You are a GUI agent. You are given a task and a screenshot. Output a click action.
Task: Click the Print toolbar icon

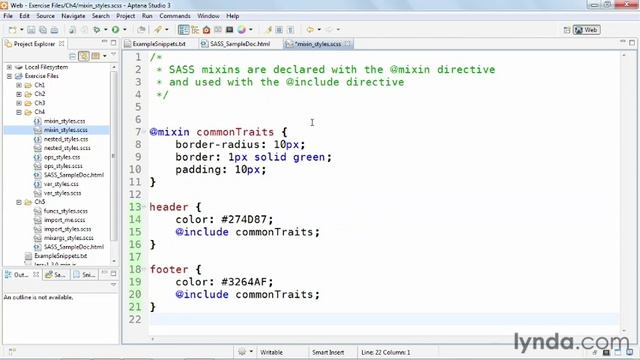click(x=54, y=30)
